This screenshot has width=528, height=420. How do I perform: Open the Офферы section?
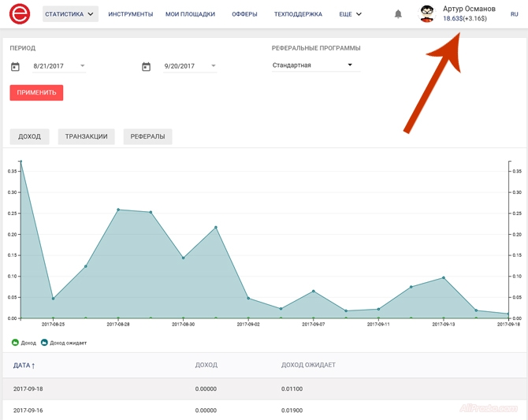tap(244, 14)
